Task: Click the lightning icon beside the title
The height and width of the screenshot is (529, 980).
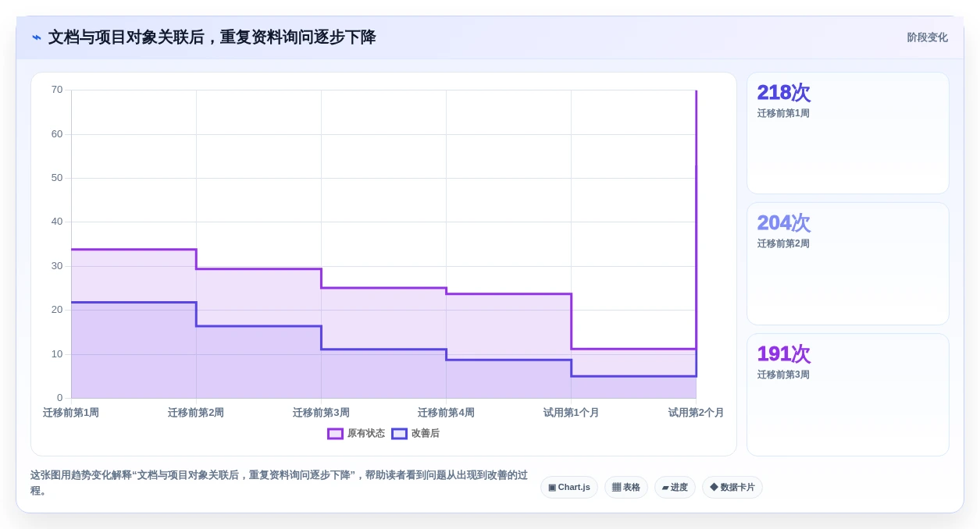Action: point(37,37)
